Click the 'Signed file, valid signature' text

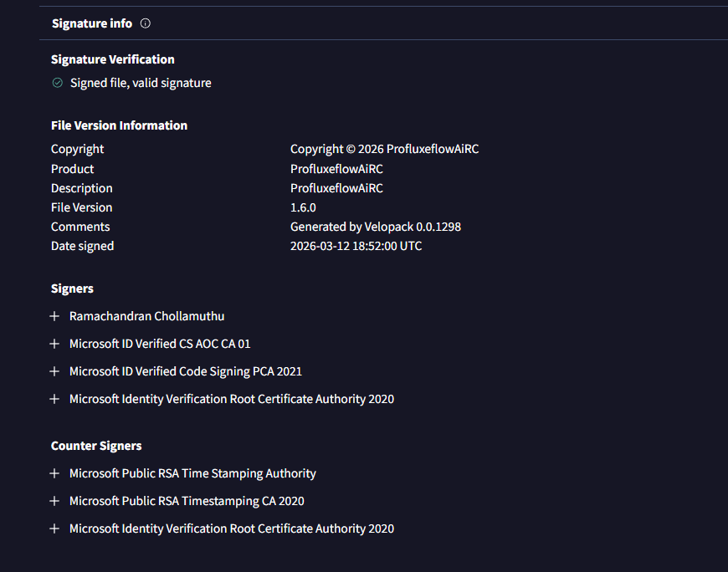tap(141, 83)
